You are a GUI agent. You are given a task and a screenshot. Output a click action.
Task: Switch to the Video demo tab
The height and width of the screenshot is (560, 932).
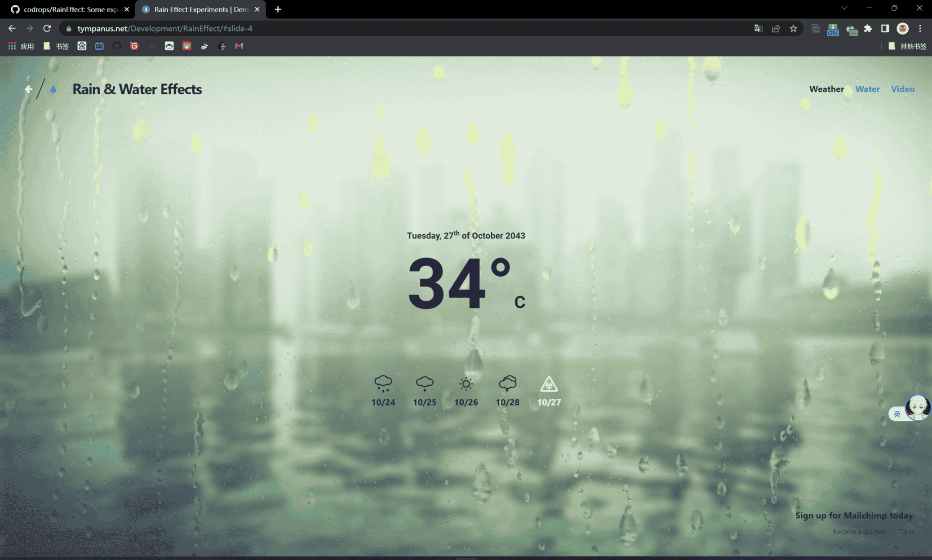[902, 89]
